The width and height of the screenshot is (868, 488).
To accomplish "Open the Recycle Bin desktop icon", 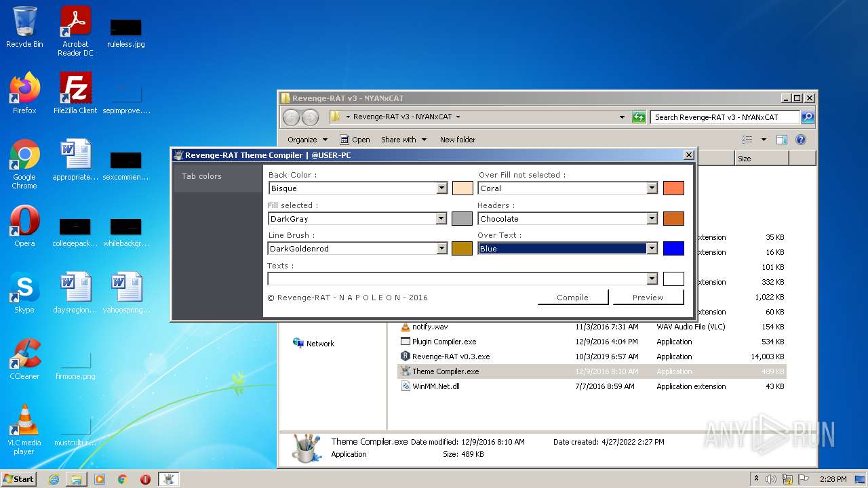I will tap(24, 27).
